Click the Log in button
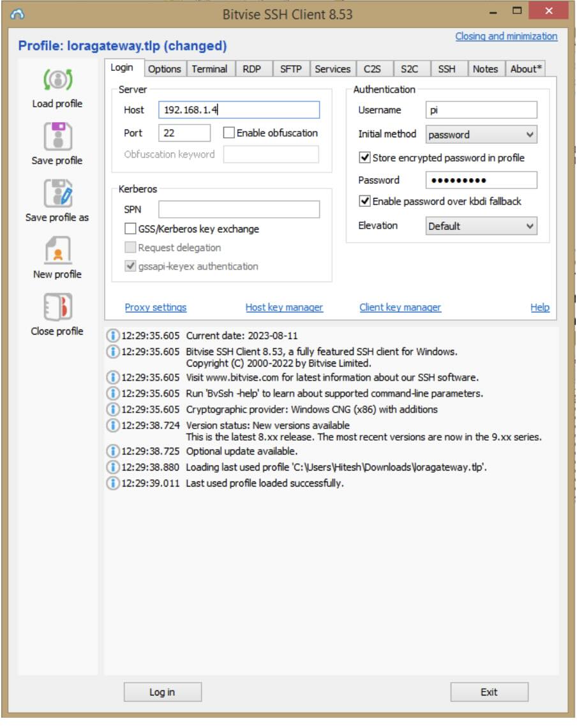This screenshot has width=577, height=728. point(163,693)
